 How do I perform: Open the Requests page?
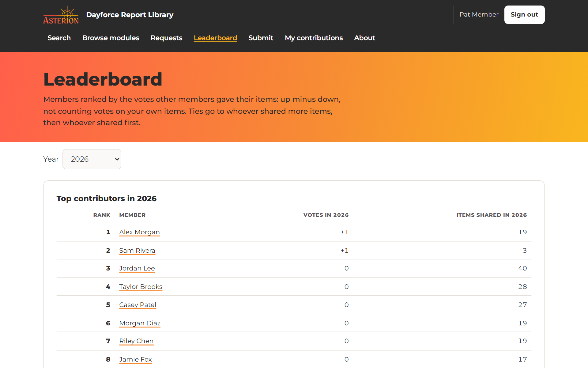pos(166,38)
